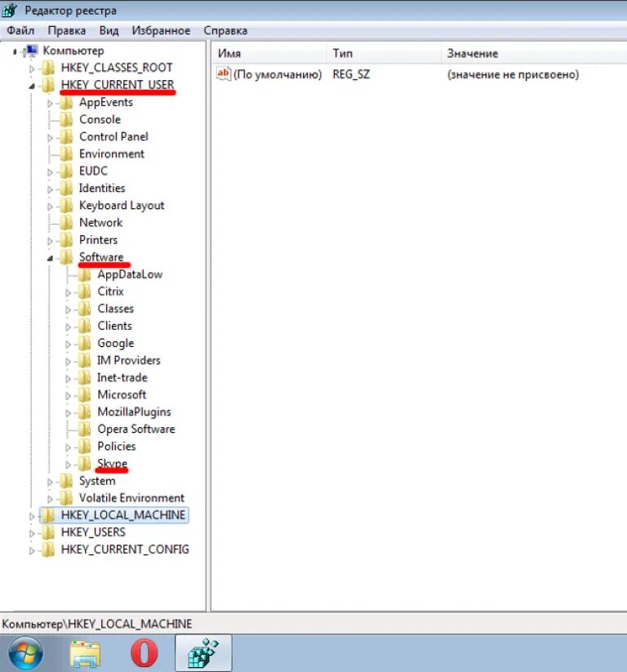Screen dimensions: 627x672
Task: Open the Правка menu
Action: (66, 31)
